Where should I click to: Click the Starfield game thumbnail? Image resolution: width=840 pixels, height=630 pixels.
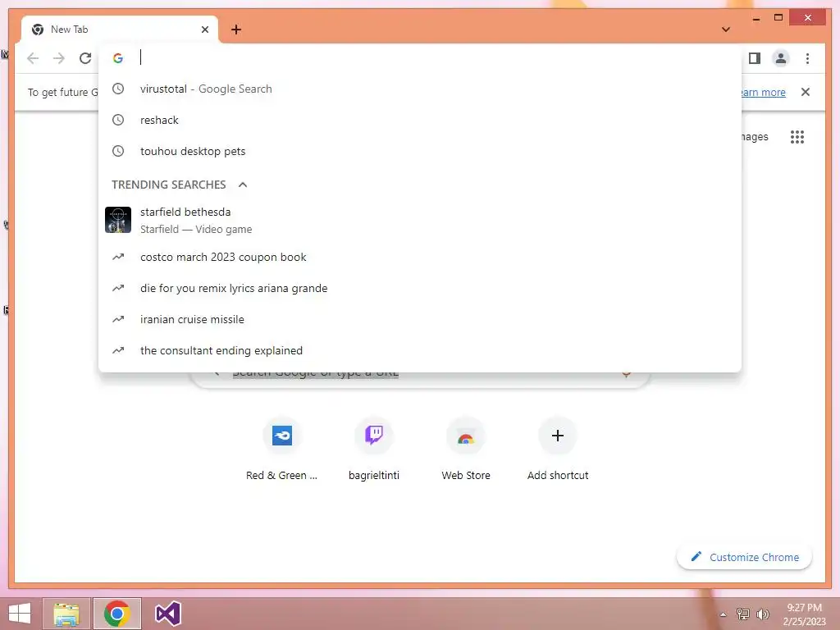point(118,220)
